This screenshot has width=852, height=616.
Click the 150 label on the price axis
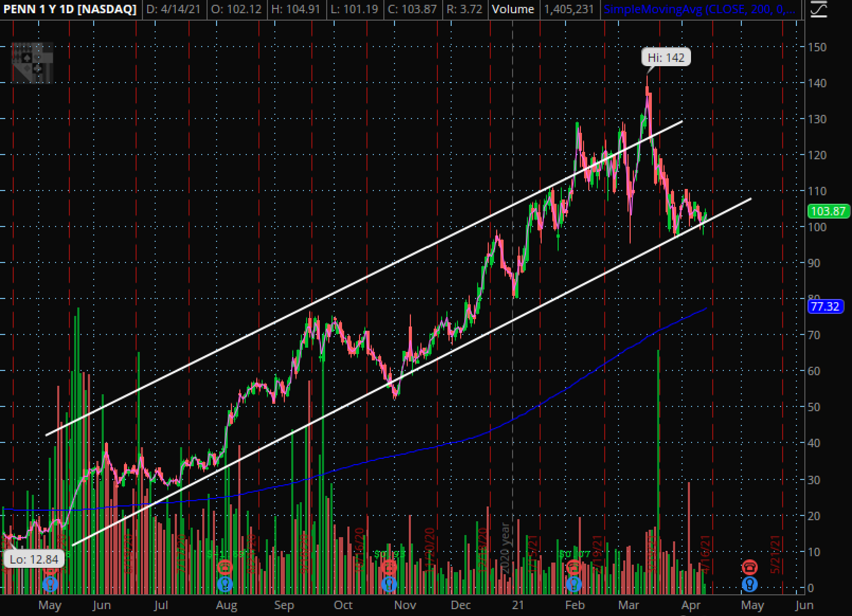[x=817, y=47]
